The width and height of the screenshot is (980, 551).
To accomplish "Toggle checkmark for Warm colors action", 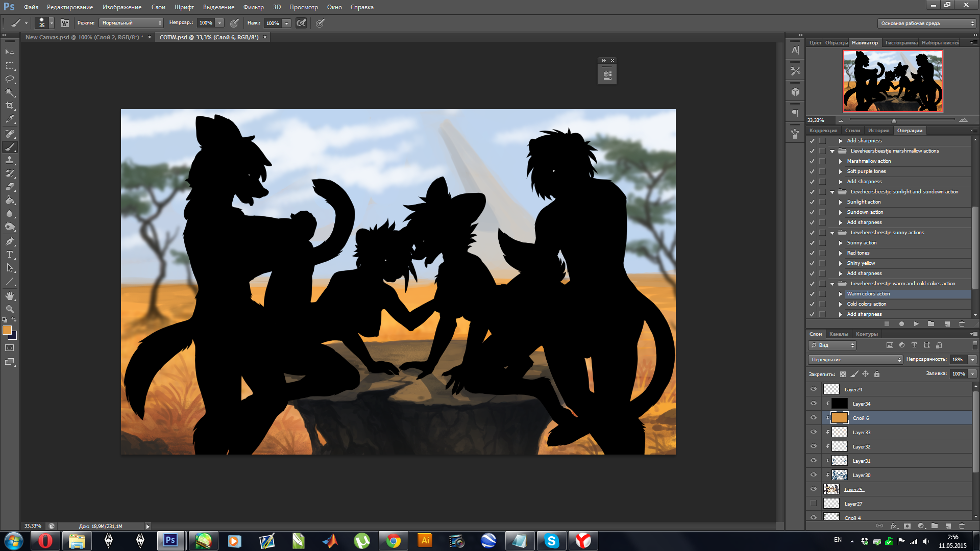I will tap(812, 294).
